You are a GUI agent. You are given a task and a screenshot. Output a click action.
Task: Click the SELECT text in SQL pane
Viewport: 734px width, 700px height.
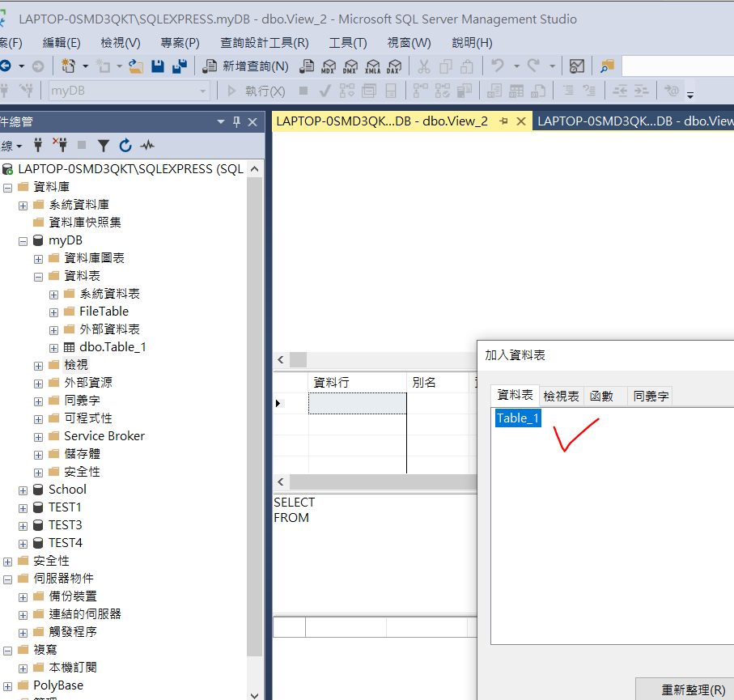(295, 503)
